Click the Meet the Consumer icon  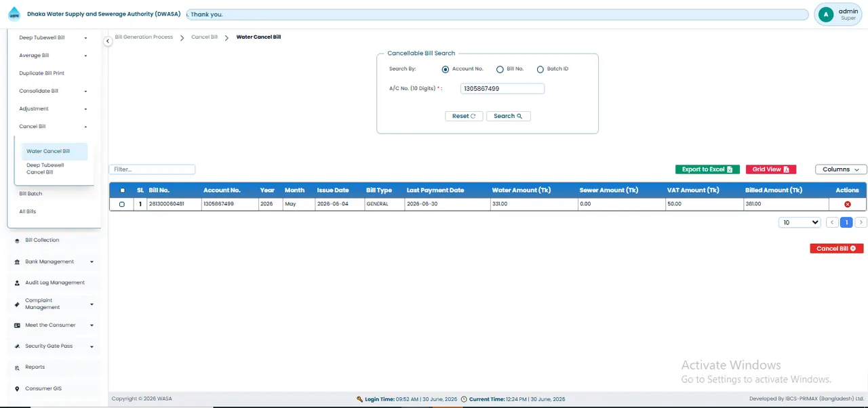pos(17,325)
